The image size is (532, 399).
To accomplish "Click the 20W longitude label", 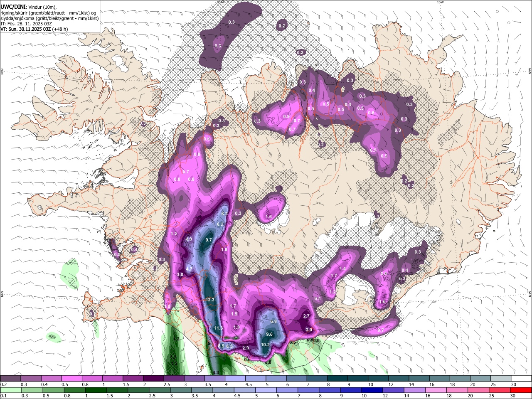I will pos(221,2).
